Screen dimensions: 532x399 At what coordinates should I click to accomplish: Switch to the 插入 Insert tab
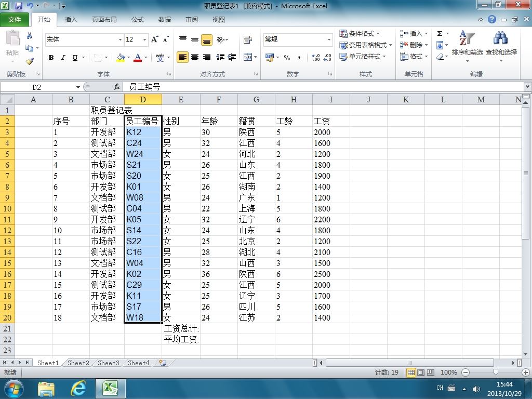tap(71, 20)
